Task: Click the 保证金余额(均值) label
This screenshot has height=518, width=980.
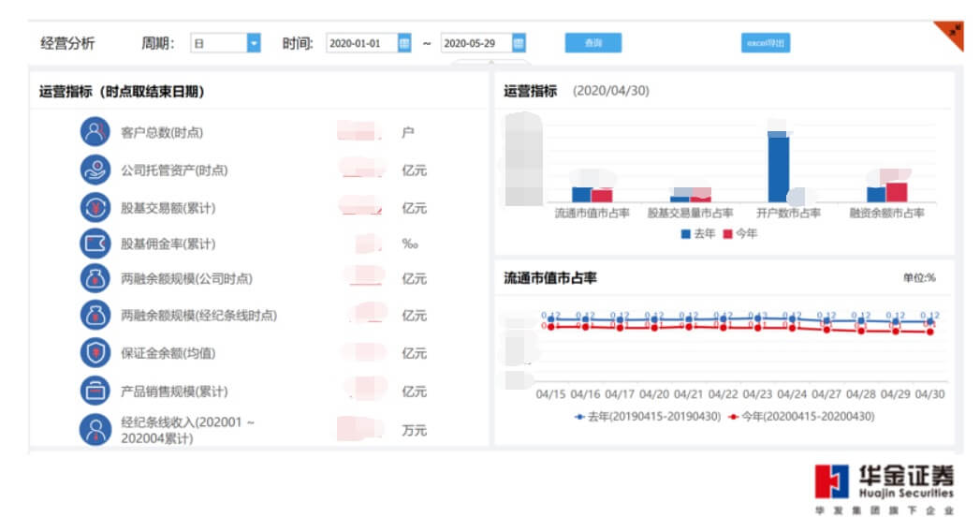Action: click(x=168, y=353)
